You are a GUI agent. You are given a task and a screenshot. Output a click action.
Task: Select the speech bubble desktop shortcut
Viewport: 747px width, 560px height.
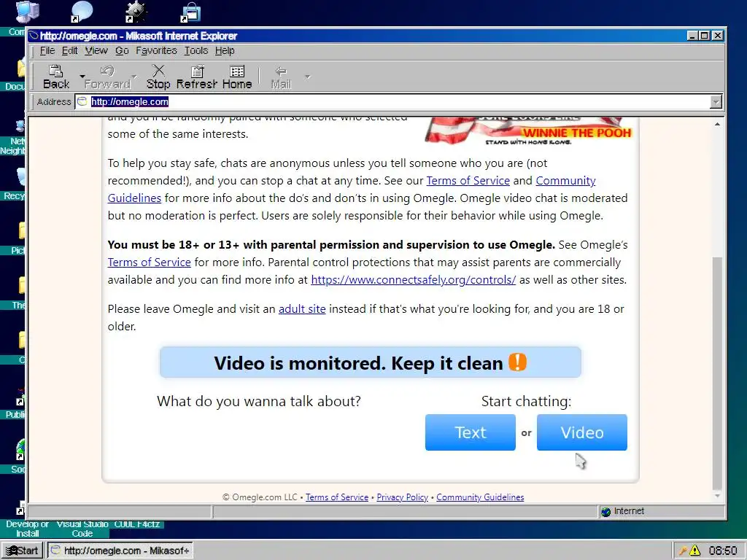pyautogui.click(x=81, y=12)
